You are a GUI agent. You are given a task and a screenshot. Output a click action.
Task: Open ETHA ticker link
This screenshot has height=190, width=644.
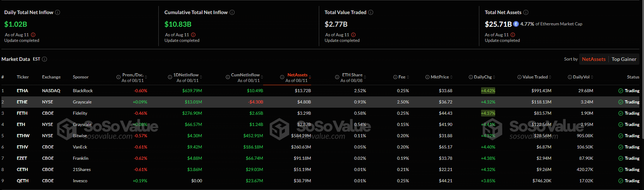tap(22, 91)
